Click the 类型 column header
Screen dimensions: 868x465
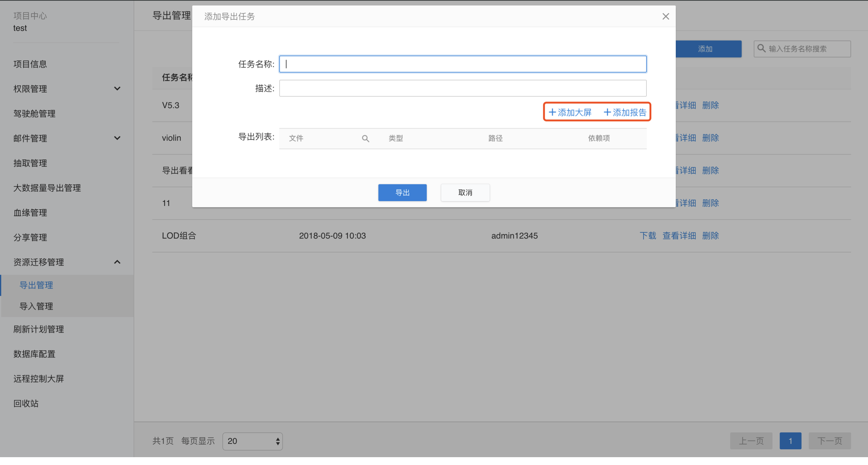(x=396, y=138)
